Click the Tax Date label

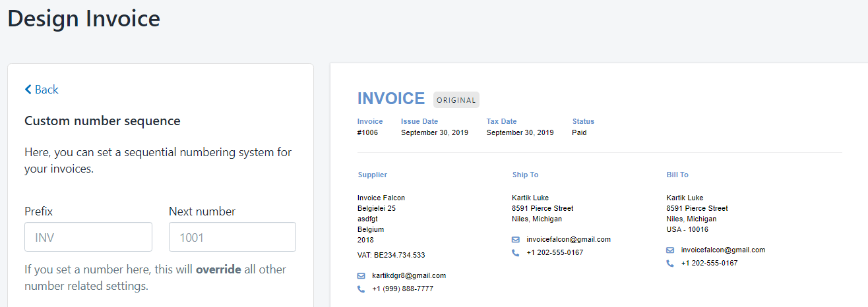[502, 121]
